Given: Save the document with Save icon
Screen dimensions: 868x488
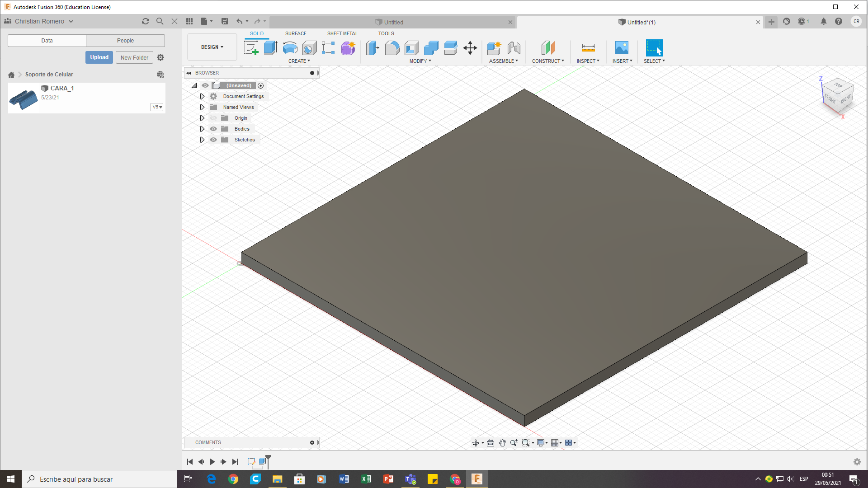Looking at the screenshot, I should click(225, 21).
